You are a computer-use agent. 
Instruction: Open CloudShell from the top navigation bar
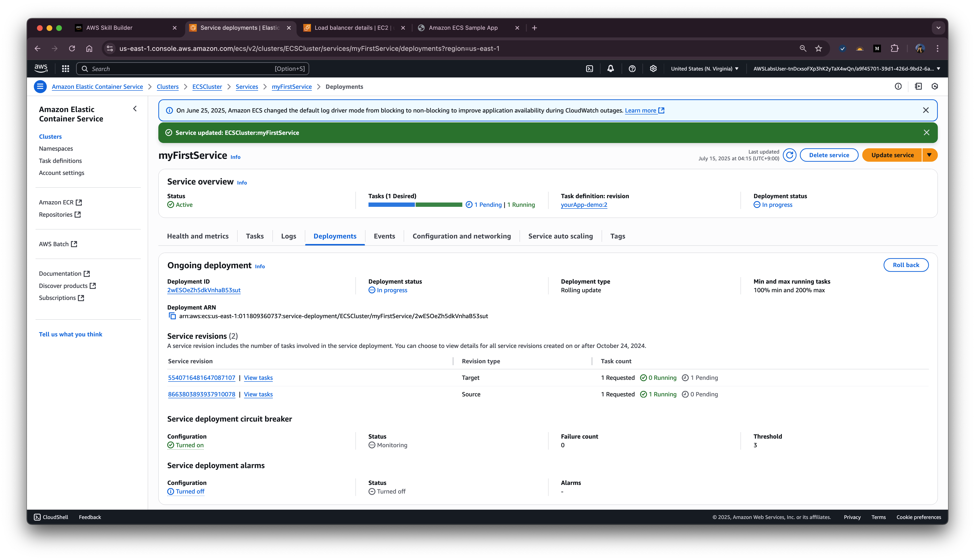tap(589, 68)
